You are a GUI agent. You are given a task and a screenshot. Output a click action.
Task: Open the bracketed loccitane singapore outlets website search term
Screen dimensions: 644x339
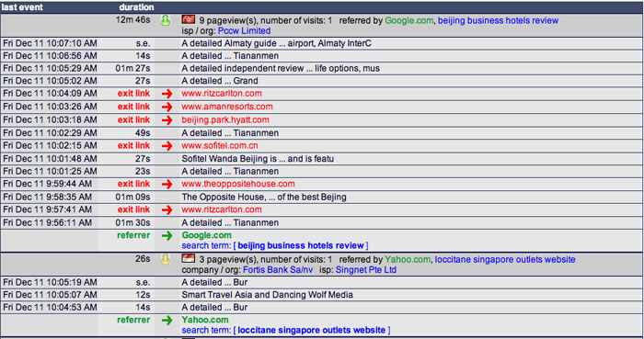312,330
